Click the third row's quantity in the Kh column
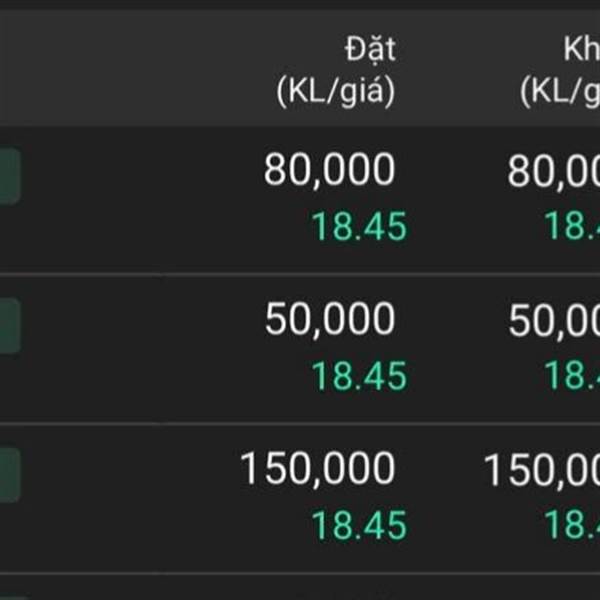Viewport: 600px width, 600px height. pyautogui.click(x=542, y=470)
